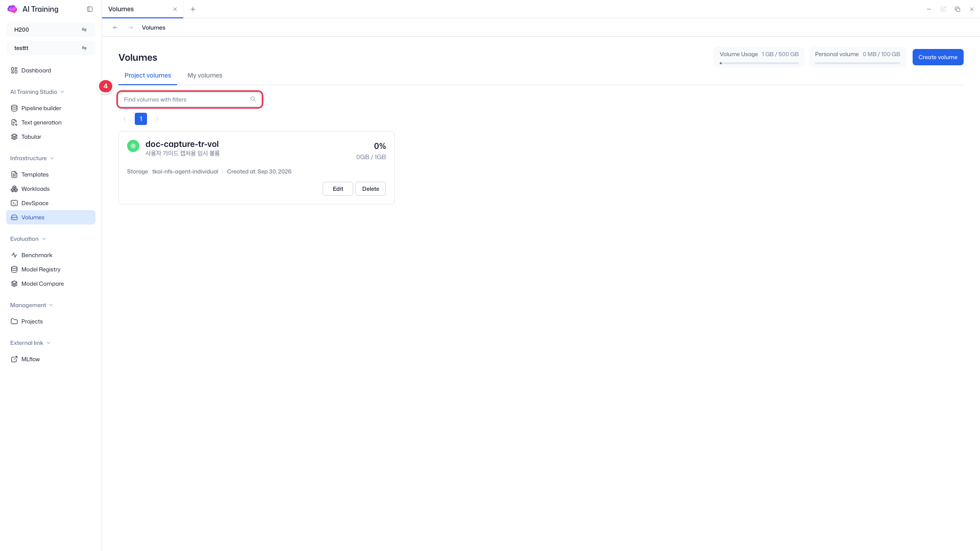The height and width of the screenshot is (551, 980).
Task: Open DevSpace
Action: point(51,203)
